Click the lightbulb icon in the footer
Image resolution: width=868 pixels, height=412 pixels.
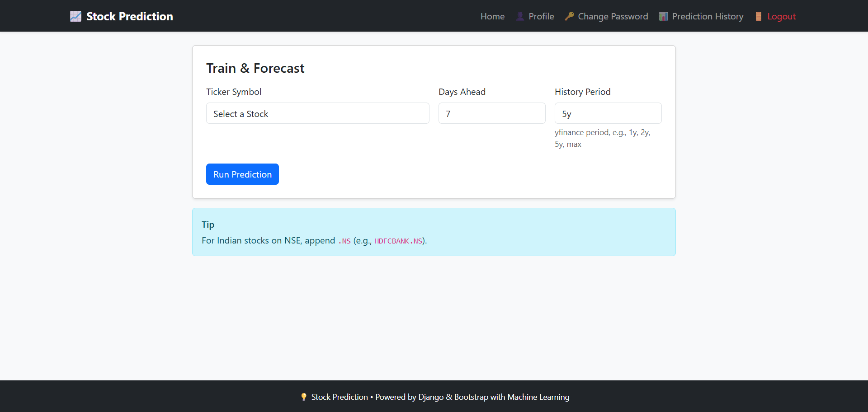tap(303, 397)
